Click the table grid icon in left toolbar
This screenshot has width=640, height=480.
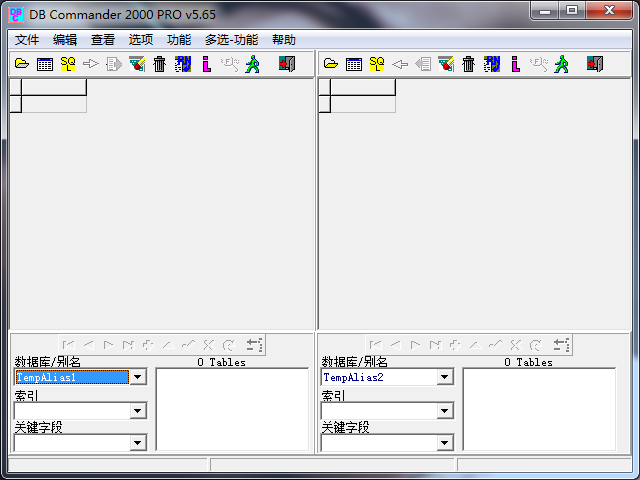click(45, 64)
